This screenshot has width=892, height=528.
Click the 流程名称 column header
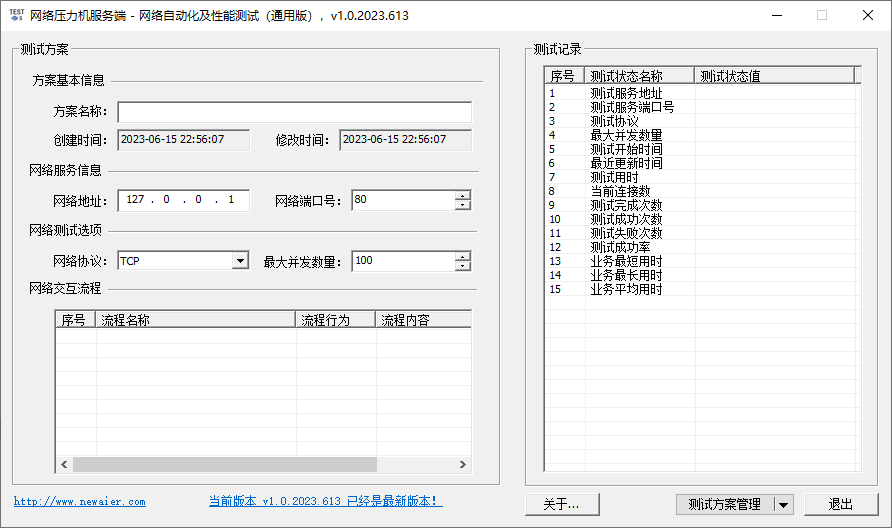195,320
